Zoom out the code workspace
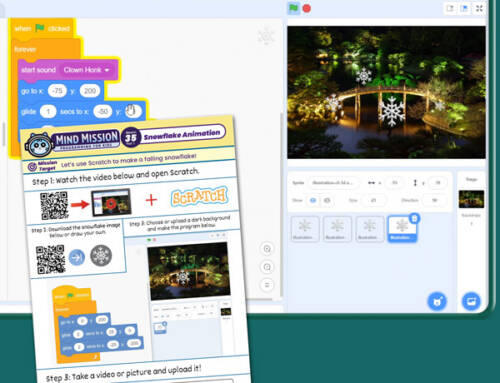The width and height of the screenshot is (500, 383). coord(267,267)
